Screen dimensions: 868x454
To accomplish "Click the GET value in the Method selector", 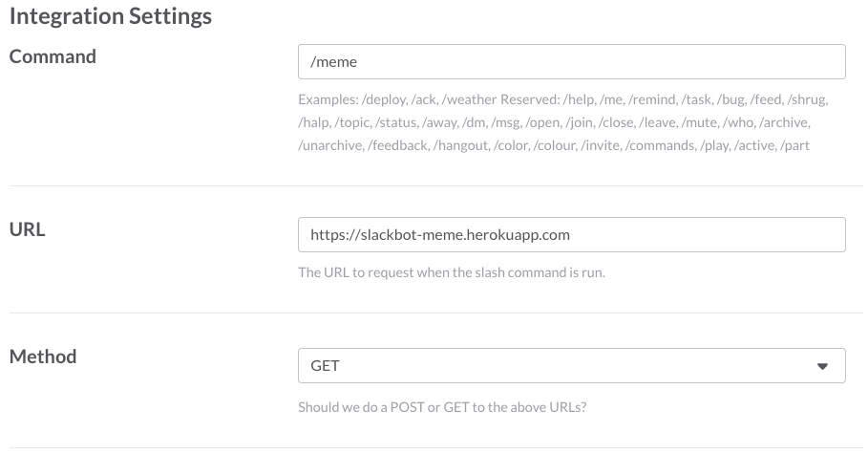I will tap(326, 366).
